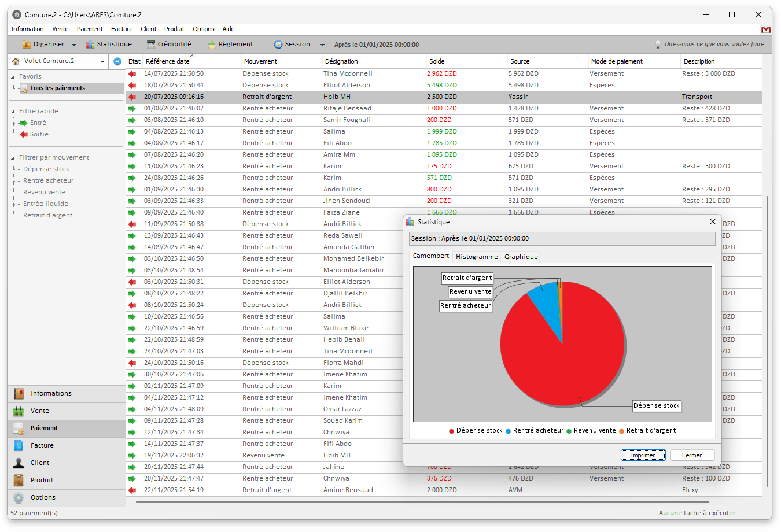Collapse the Filtrer par mouvement group
Viewport: 781px width, 532px height.
(x=13, y=157)
